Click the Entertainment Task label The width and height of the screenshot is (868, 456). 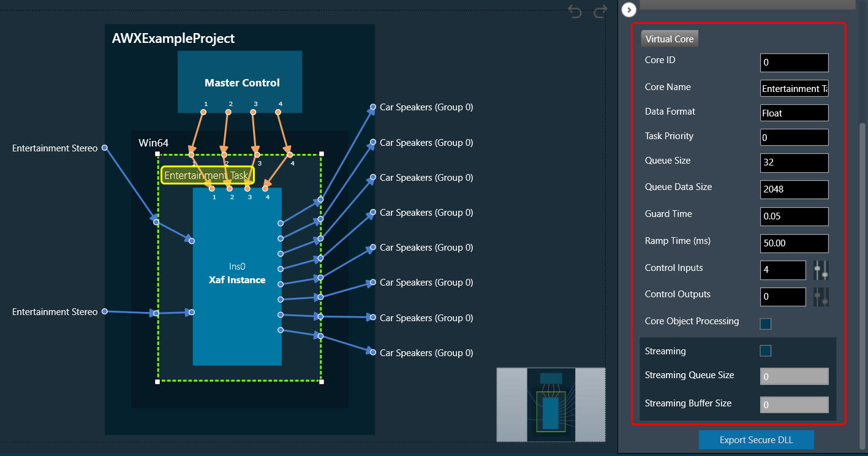coord(207,175)
